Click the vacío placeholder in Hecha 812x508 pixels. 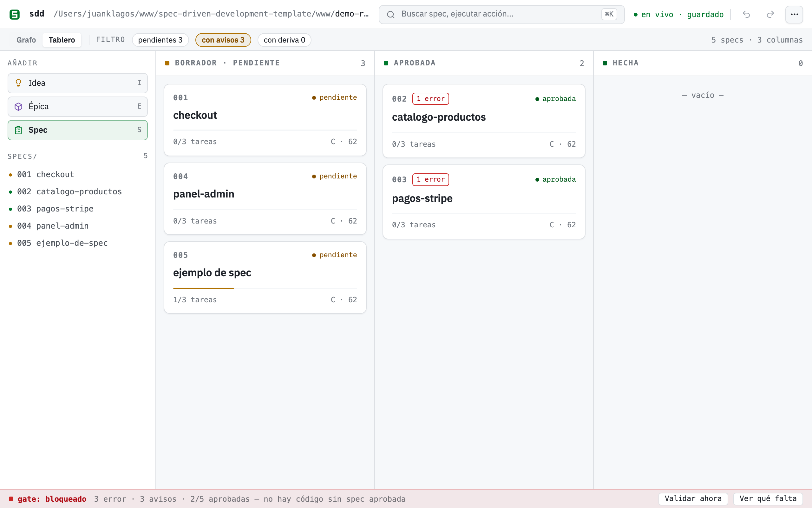(x=703, y=96)
